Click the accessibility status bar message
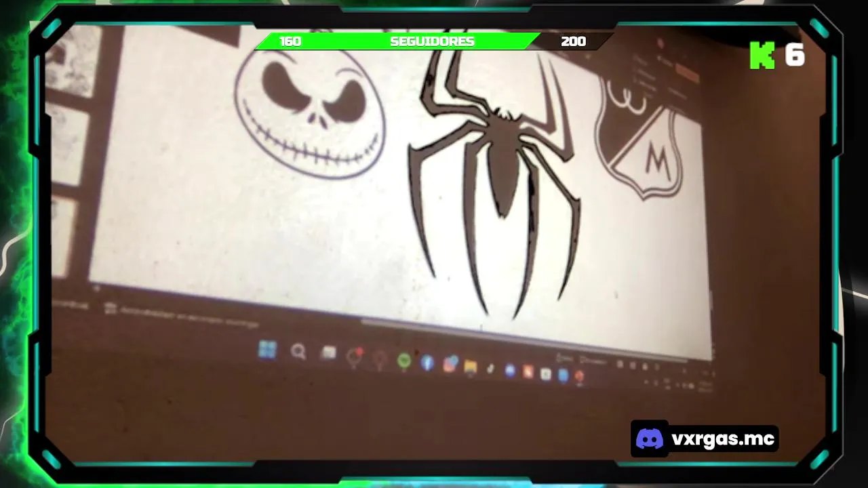The height and width of the screenshot is (488, 868). [182, 315]
